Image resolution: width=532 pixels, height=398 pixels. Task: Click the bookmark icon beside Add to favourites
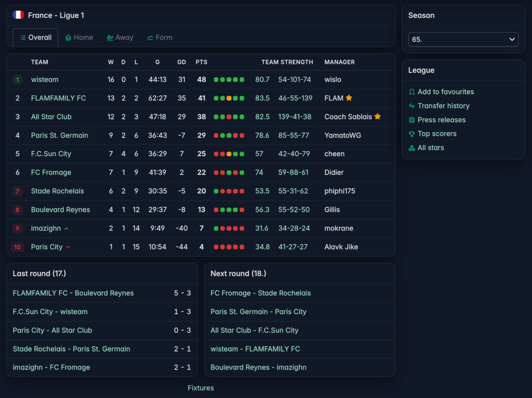coord(412,92)
